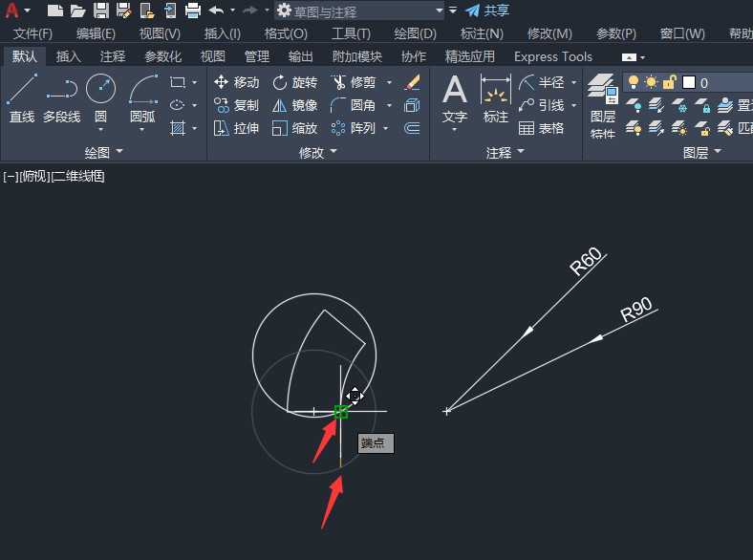Click the [-] viewport controls label
Screen dimensions: 753x560
coord(11,176)
